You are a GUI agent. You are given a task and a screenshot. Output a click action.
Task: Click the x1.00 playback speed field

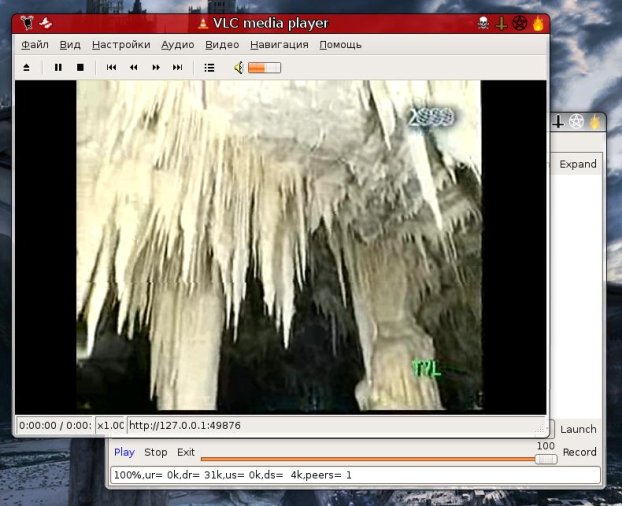tap(111, 426)
